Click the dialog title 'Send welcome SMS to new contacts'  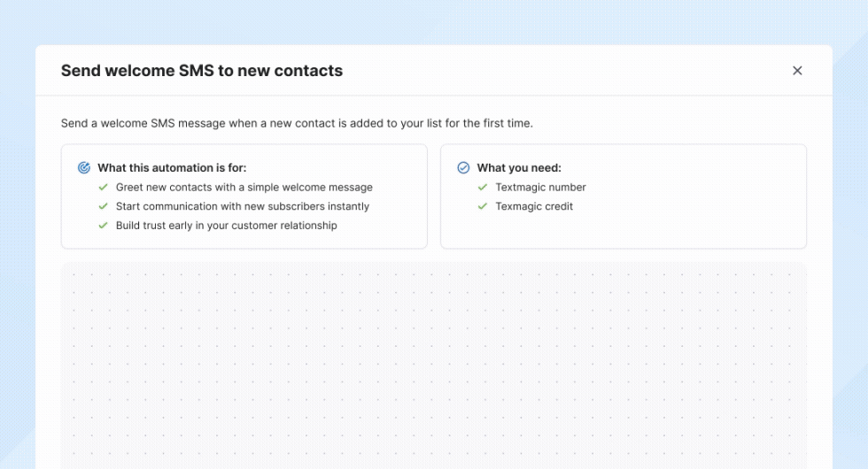pyautogui.click(x=201, y=71)
